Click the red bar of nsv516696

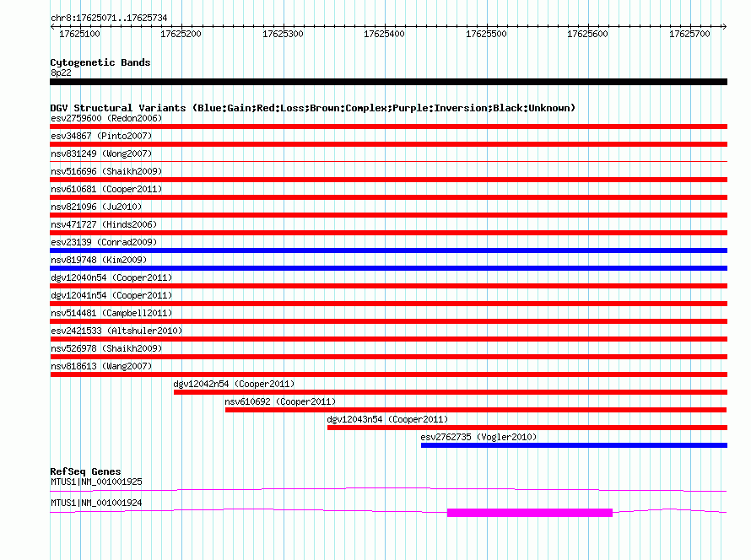click(388, 180)
